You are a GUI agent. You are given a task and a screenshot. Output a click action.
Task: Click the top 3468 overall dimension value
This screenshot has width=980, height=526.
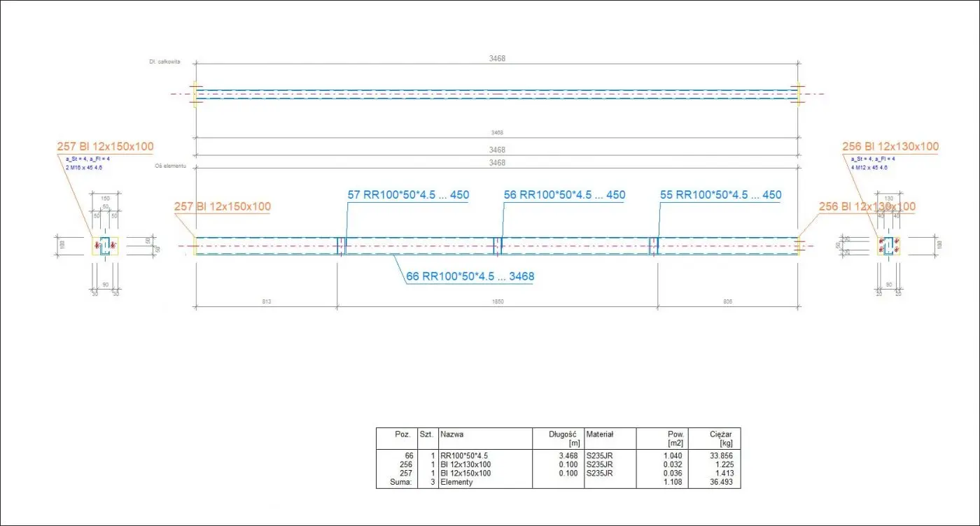click(x=497, y=59)
